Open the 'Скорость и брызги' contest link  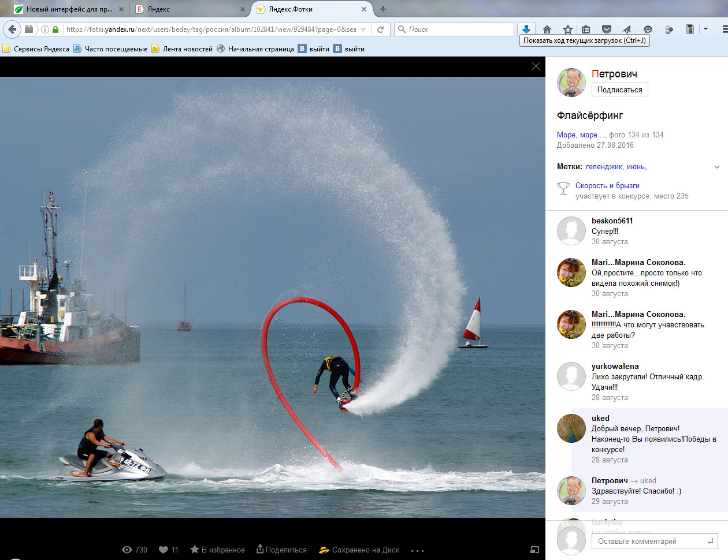coord(607,185)
